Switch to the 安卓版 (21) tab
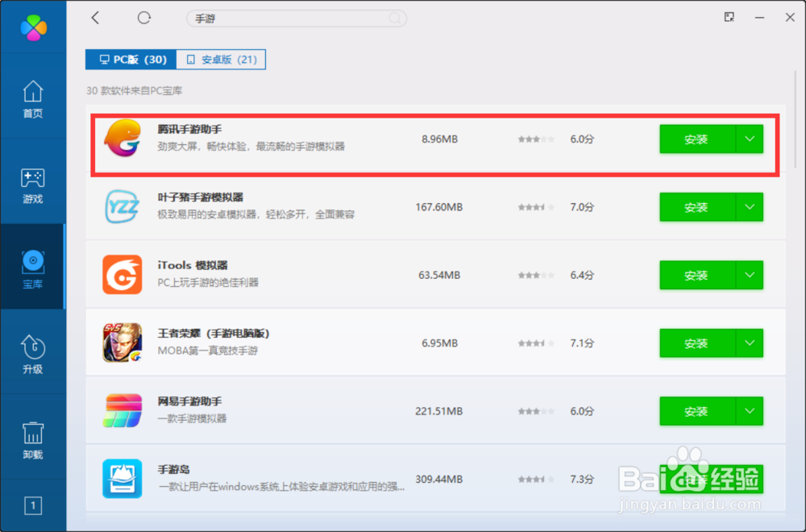Viewport: 806px width, 532px height. coord(221,60)
